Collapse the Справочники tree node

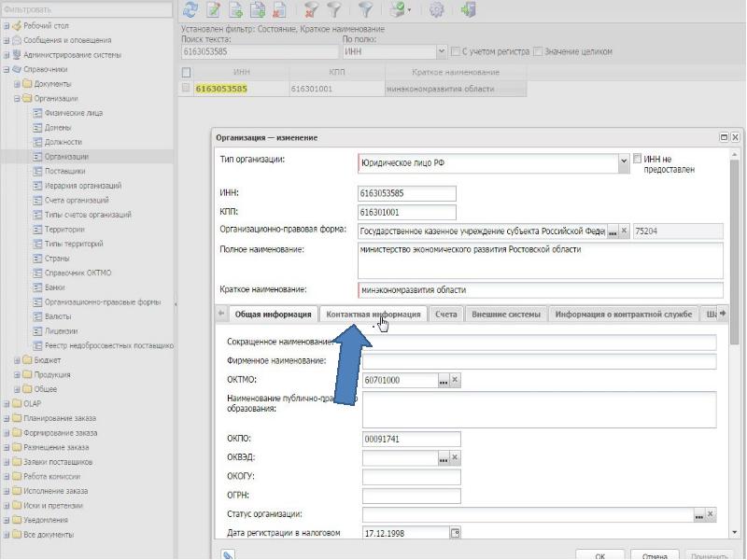pos(7,69)
